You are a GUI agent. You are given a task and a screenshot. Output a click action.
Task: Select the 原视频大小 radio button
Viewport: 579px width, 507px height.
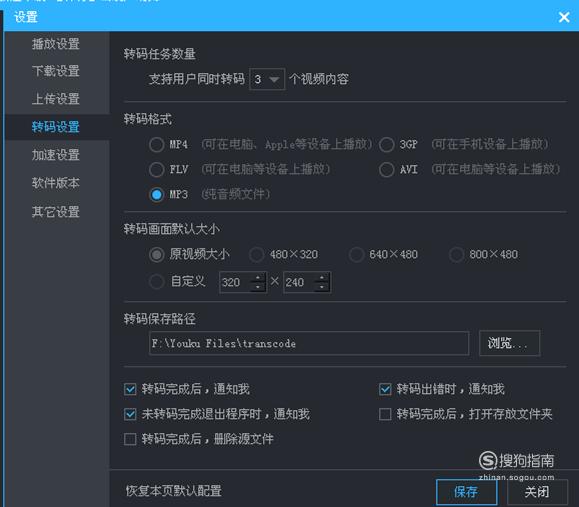click(157, 254)
